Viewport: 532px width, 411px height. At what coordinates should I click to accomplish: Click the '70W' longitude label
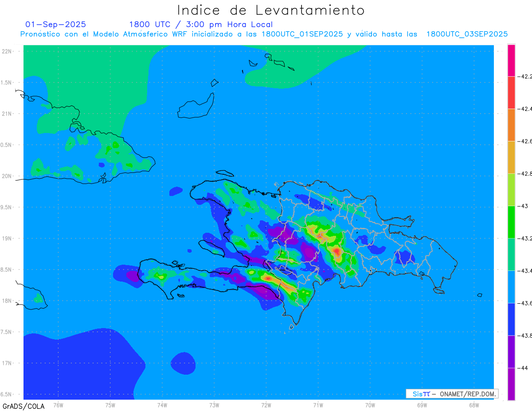[370, 404]
